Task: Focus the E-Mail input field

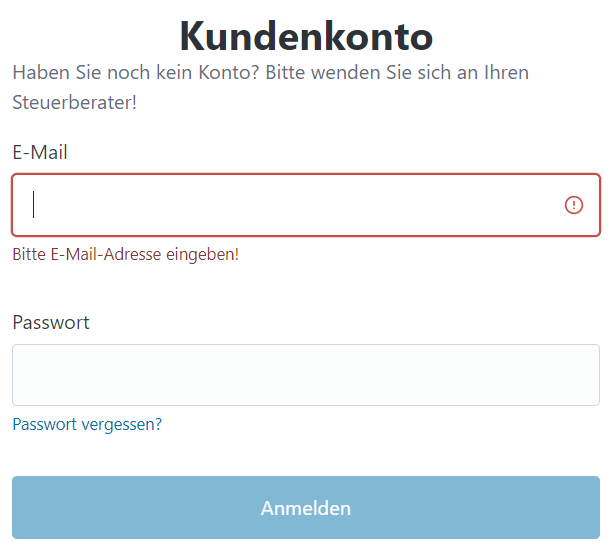Action: [306, 205]
